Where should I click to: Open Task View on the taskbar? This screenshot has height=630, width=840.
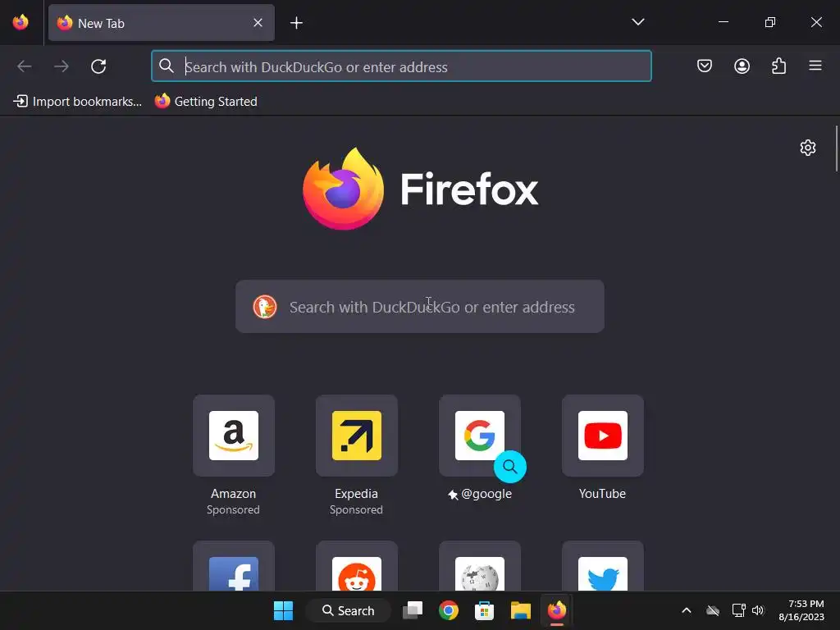(413, 610)
